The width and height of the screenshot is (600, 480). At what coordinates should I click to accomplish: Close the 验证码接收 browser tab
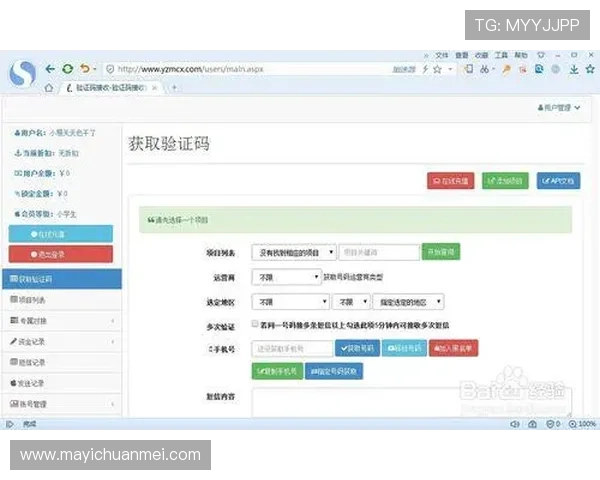click(x=155, y=88)
